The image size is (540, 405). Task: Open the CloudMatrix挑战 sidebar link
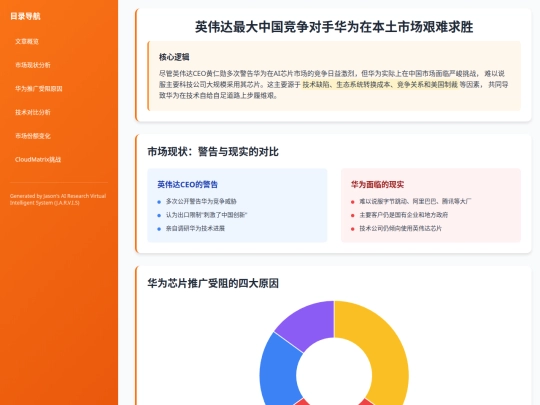coord(38,159)
